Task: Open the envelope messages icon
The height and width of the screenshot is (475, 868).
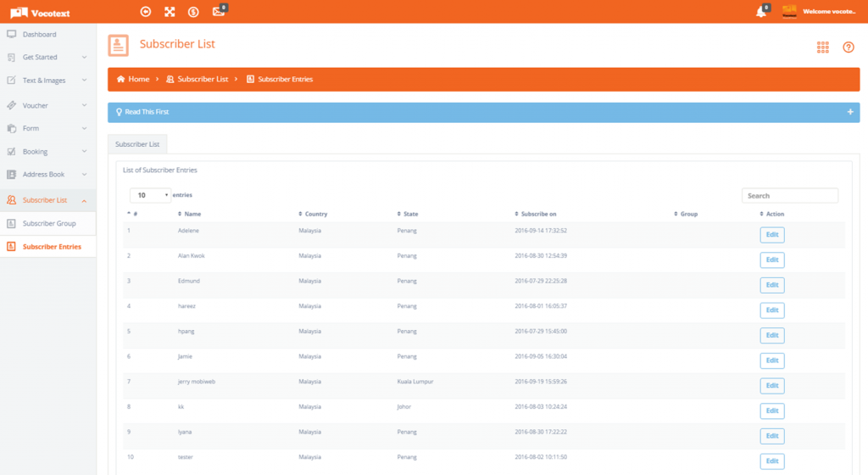Action: pos(220,11)
